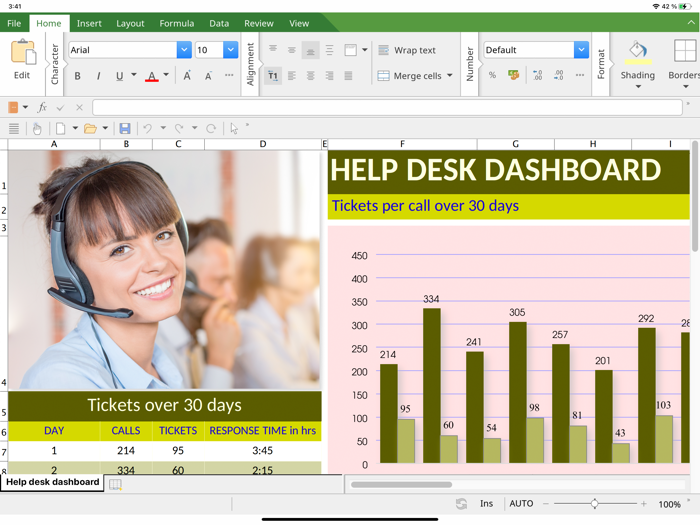Toggle Italic formatting
Image resolution: width=700 pixels, height=525 pixels.
[98, 76]
